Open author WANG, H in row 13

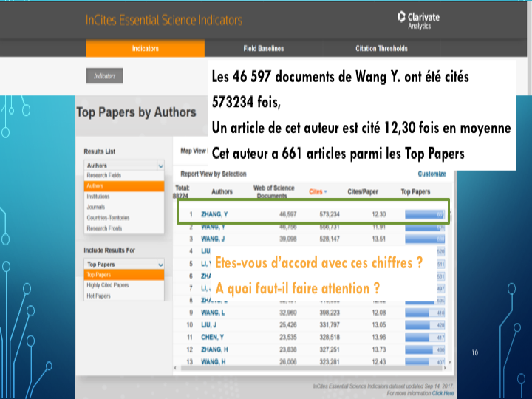(213, 361)
